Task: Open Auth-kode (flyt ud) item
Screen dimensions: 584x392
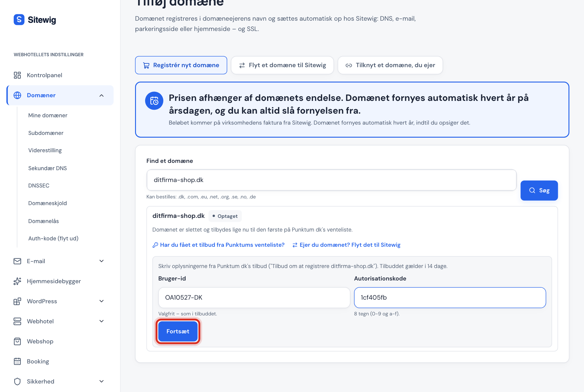Action: pyautogui.click(x=53, y=239)
